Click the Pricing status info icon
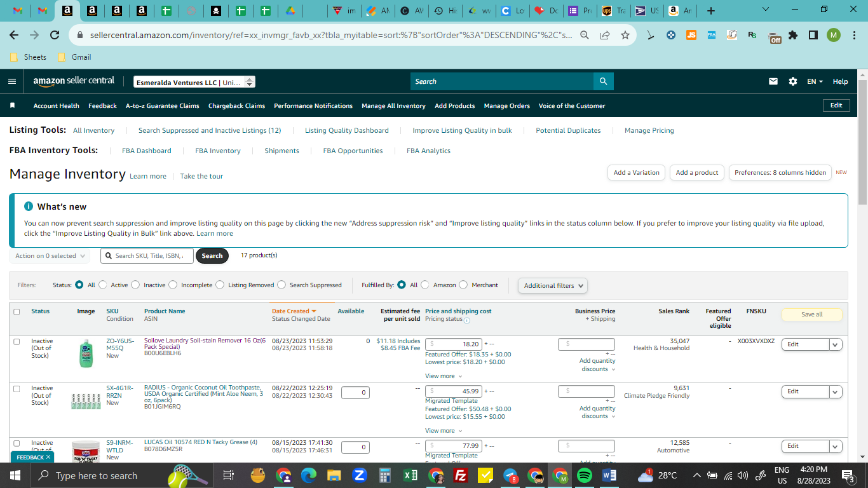This screenshot has height=488, width=868. [x=467, y=320]
